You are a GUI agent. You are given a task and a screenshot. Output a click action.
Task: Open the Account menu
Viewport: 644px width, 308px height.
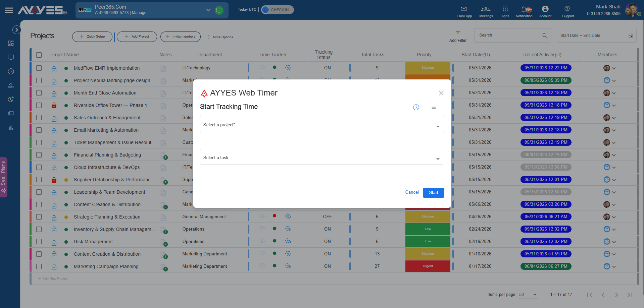click(x=545, y=11)
